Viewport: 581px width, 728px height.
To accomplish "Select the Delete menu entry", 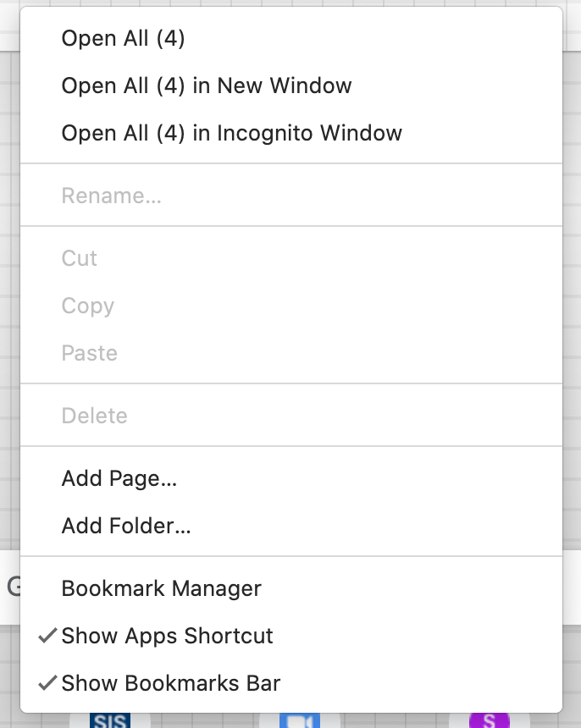I will 95,416.
